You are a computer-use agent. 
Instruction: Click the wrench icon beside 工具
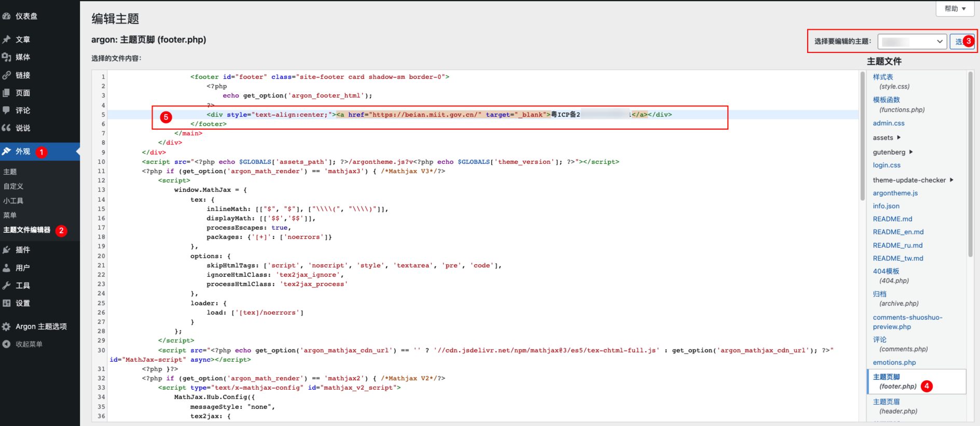pos(6,286)
